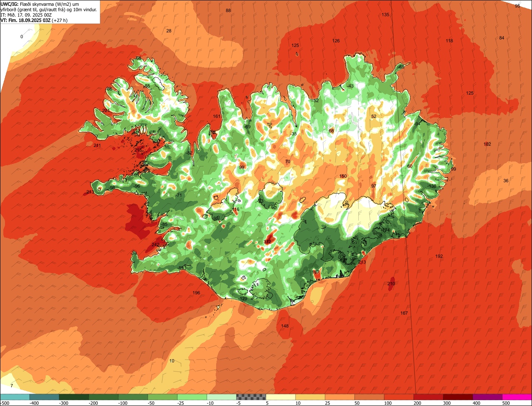Click the dark teal legend swatch between -400 and -300

[44, 397]
